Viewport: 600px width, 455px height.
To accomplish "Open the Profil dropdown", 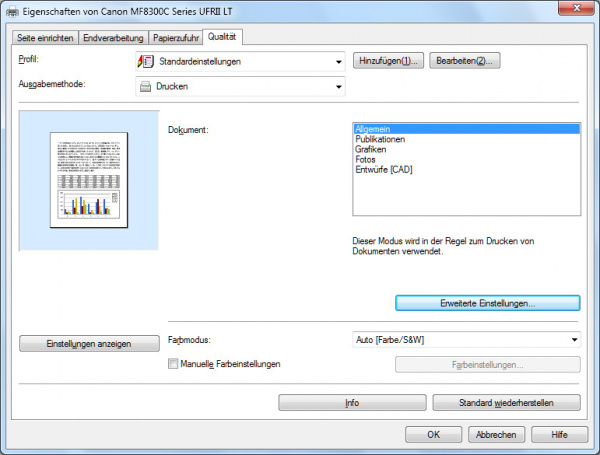I will pos(340,62).
